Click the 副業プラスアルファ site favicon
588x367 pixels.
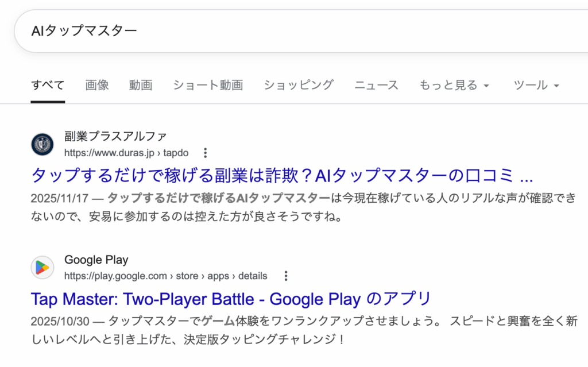[x=42, y=144]
